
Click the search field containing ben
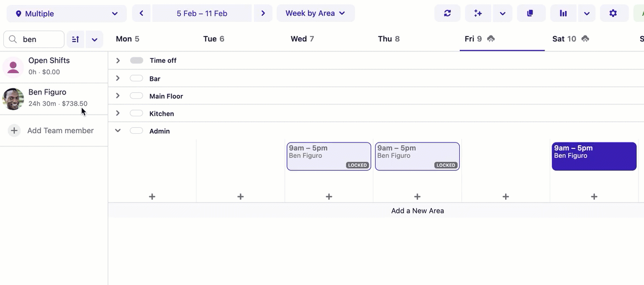pyautogui.click(x=34, y=39)
